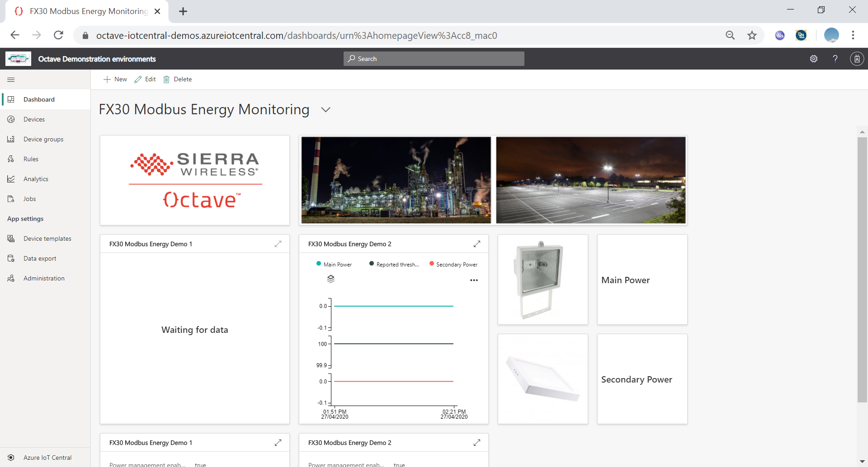Image resolution: width=868 pixels, height=467 pixels.
Task: Click the Jobs icon in sidebar
Action: [11, 199]
